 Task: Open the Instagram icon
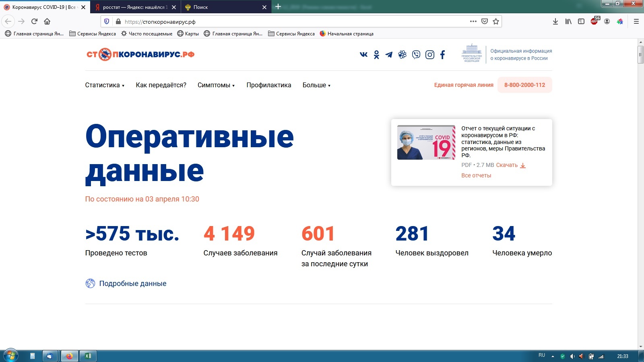pyautogui.click(x=430, y=55)
